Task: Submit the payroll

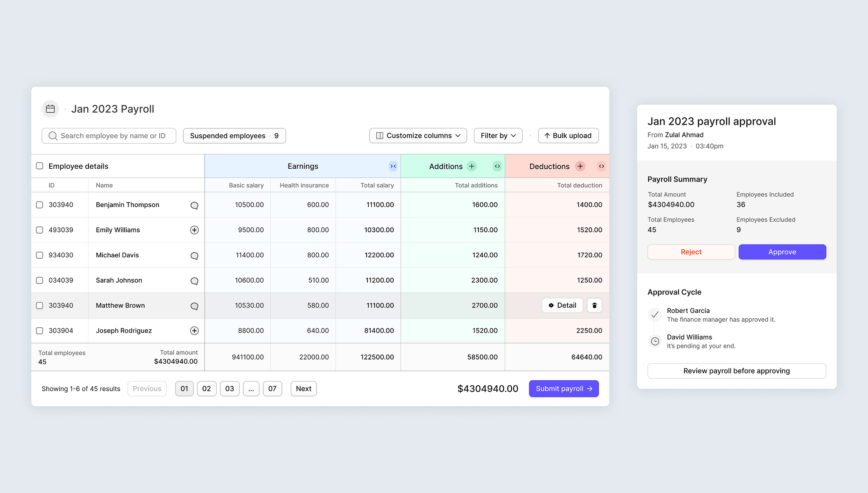Action: coord(564,388)
